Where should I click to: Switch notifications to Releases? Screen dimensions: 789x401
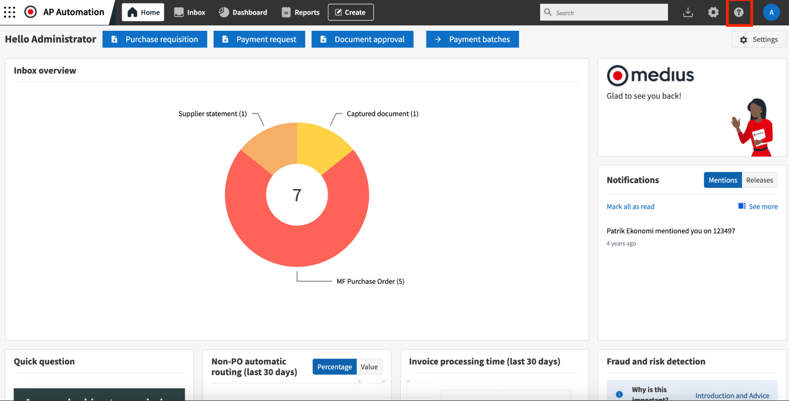point(759,180)
